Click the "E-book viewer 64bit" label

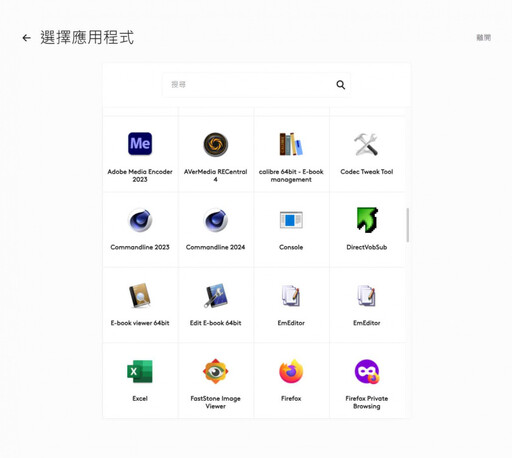[x=140, y=323]
